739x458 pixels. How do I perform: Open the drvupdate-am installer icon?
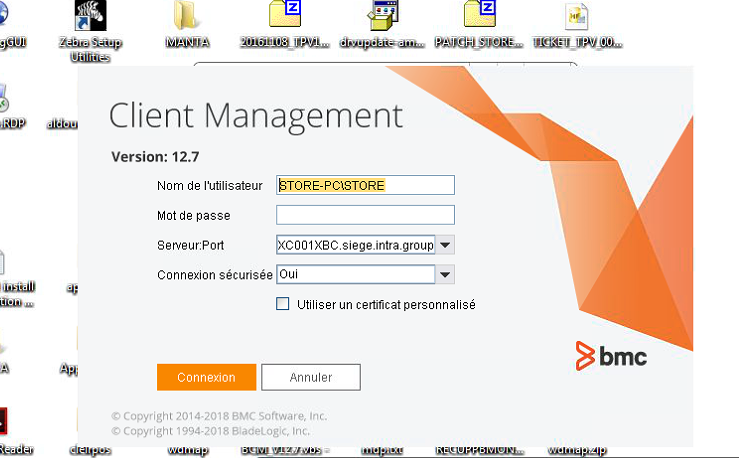(x=384, y=18)
